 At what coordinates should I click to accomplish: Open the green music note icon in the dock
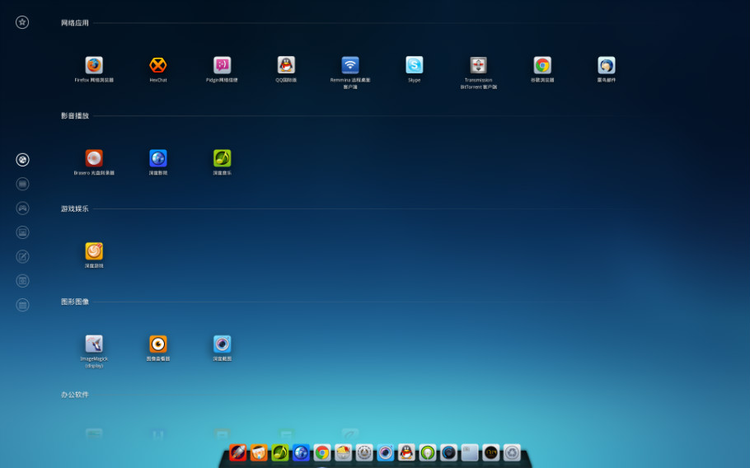pos(280,452)
